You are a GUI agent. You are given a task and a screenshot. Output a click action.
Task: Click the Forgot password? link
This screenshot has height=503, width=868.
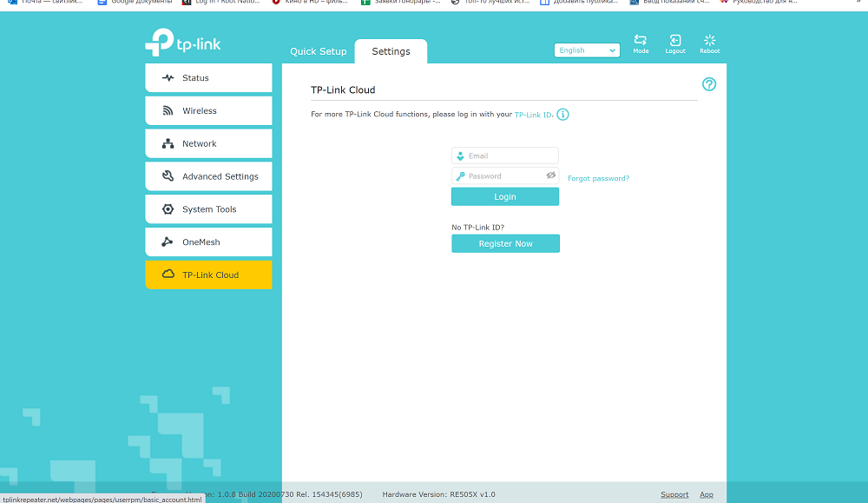point(598,178)
